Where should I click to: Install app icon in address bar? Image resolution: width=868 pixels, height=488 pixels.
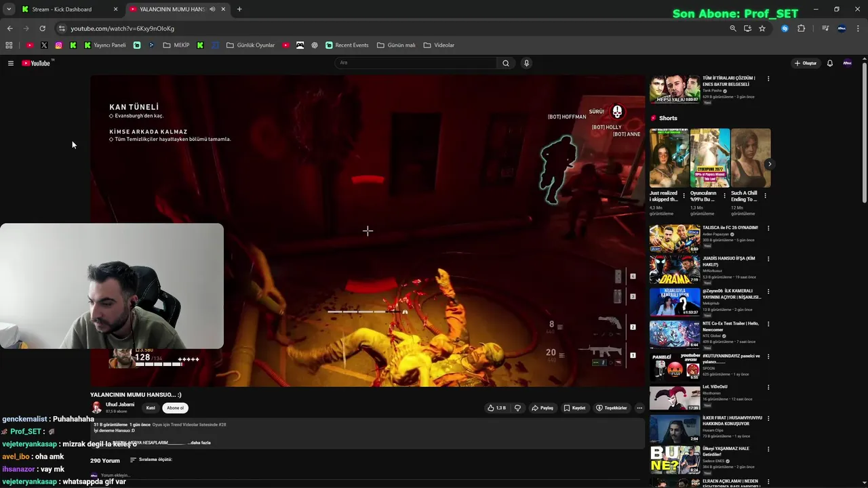(747, 28)
